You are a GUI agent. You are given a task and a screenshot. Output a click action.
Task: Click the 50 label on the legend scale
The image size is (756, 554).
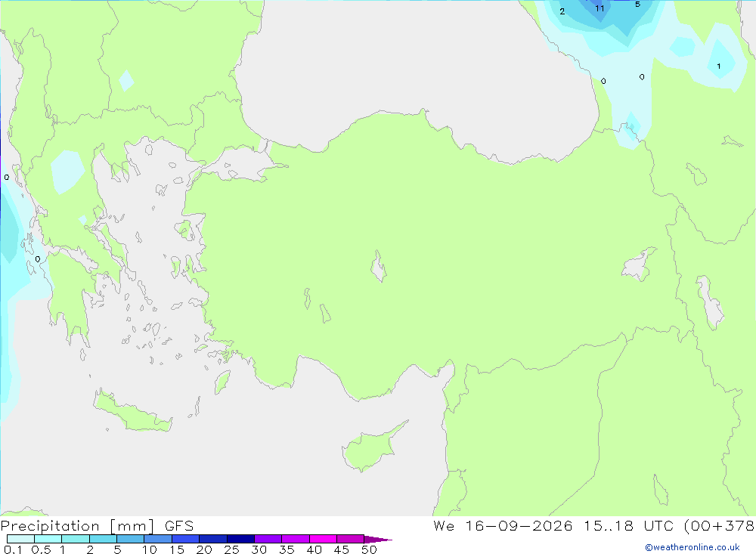369,549
